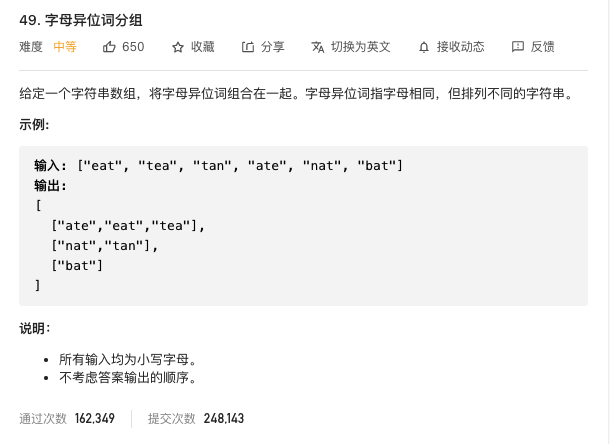Click the bullet 所有输入均为小写字母

tap(127, 359)
